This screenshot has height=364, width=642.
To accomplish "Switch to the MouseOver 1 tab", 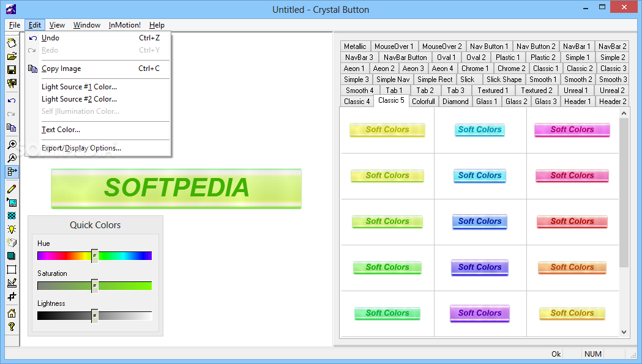I will (x=394, y=46).
